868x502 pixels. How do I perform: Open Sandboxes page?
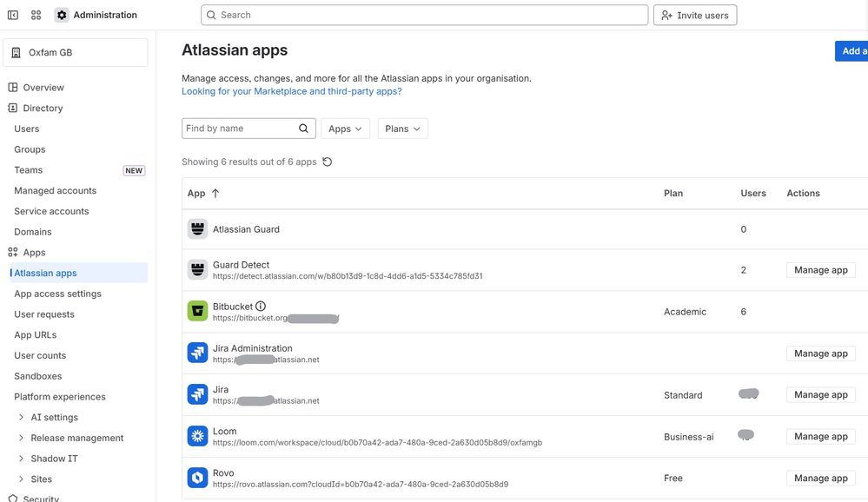click(x=37, y=376)
